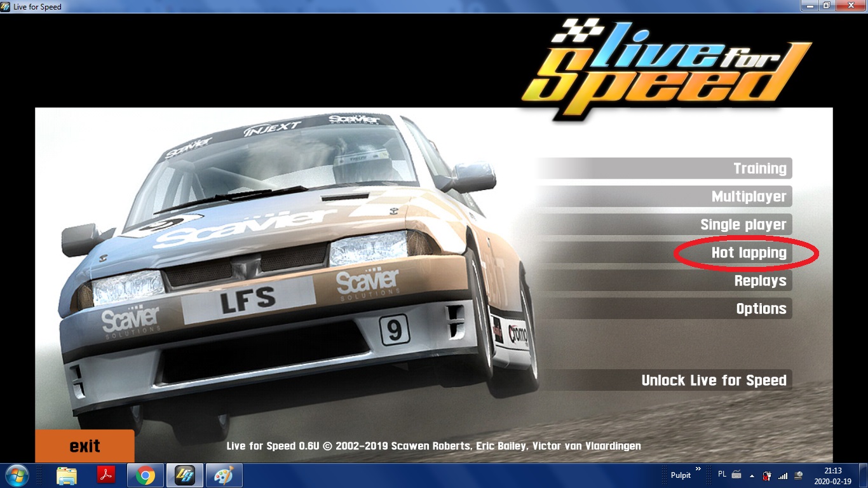Click the Live for Speed title bar icon
This screenshot has height=488, width=868.
(x=6, y=6)
